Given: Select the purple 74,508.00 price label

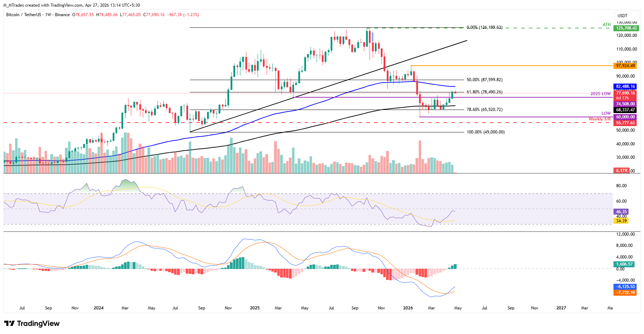Looking at the screenshot, I should click(625, 104).
